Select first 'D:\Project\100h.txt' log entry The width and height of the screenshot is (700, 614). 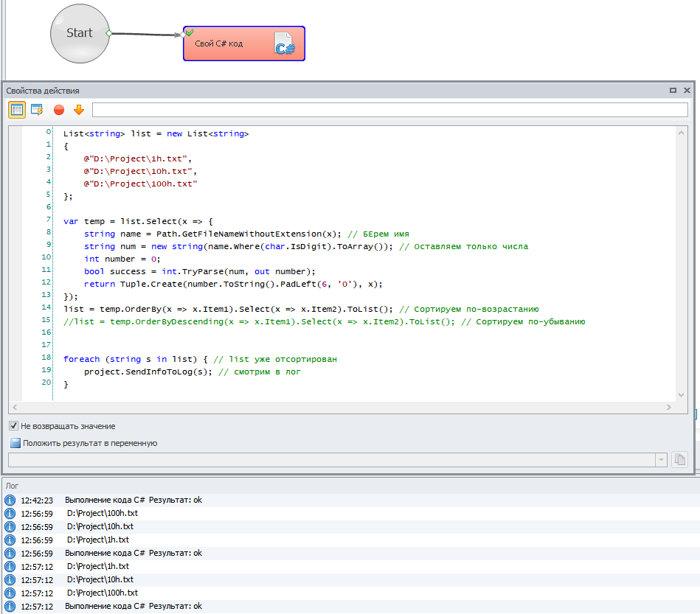102,513
